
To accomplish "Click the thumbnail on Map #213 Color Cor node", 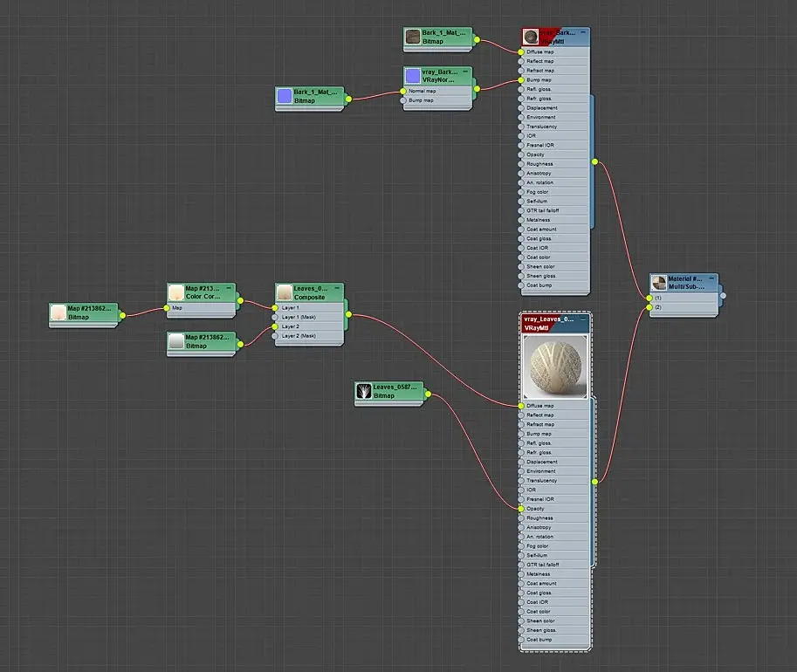I will (x=175, y=292).
